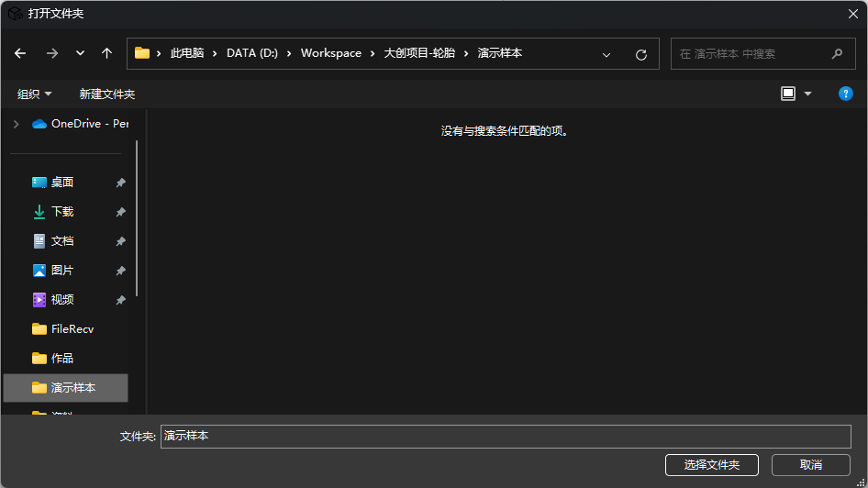Navigate to 大创项目-轮胎 breadcrumb

click(x=419, y=53)
